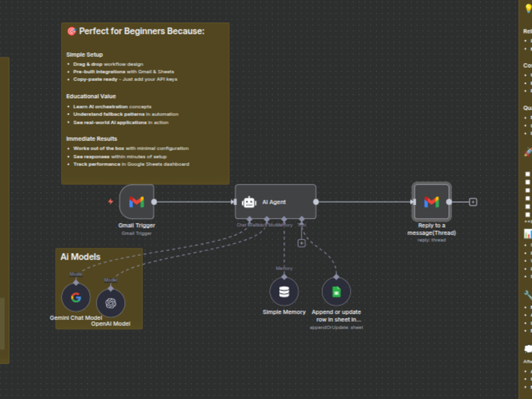Click the red lightning trigger icon

point(111,202)
